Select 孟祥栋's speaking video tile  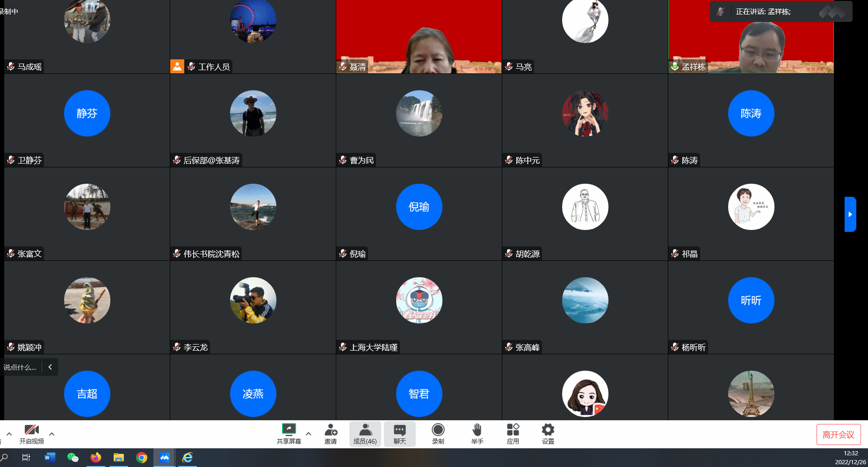pos(751,37)
